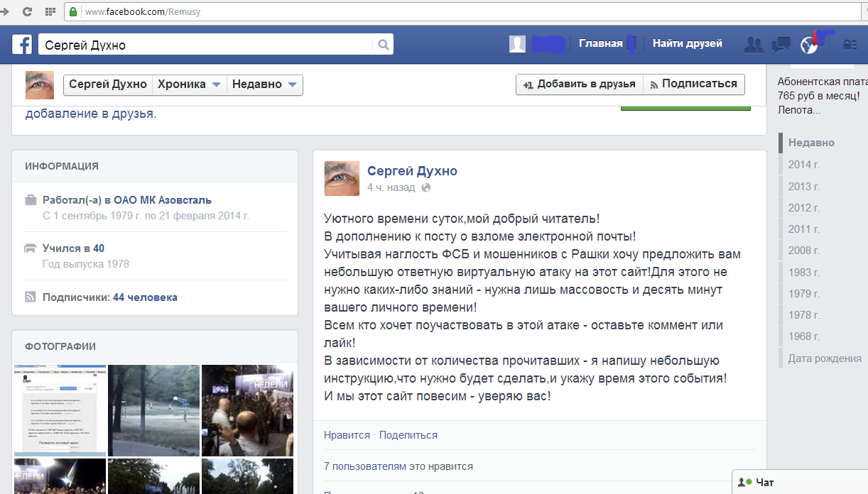Jump to 2011 г. in timeline
The height and width of the screenshot is (494, 868).
pos(804,229)
